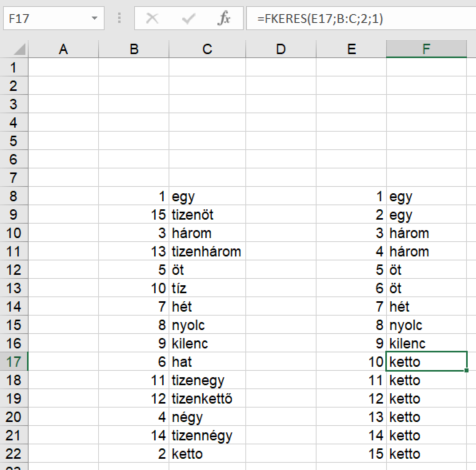Select column E header
Viewport: 476px width, 470px height.
(351, 49)
